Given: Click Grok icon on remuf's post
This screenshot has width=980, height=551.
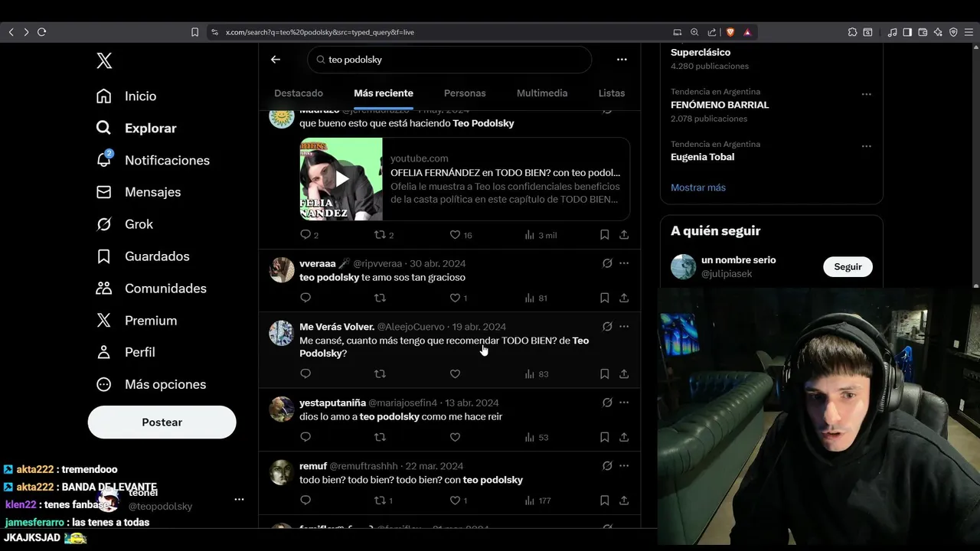Looking at the screenshot, I should [607, 465].
